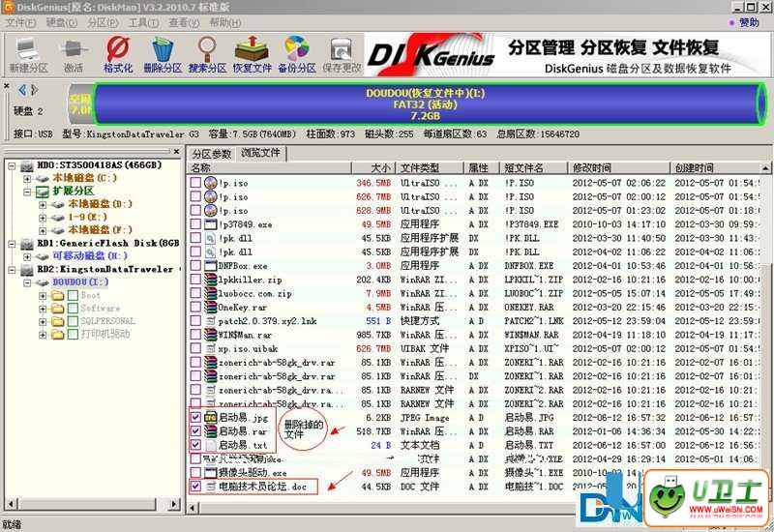Screen dimensions: 774x532
Task: Click up arrow of file list scrollbar
Action: click(765, 168)
